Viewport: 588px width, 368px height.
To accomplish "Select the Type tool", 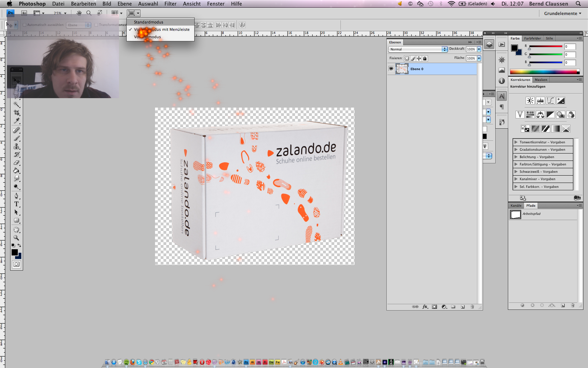I will pos(16,204).
